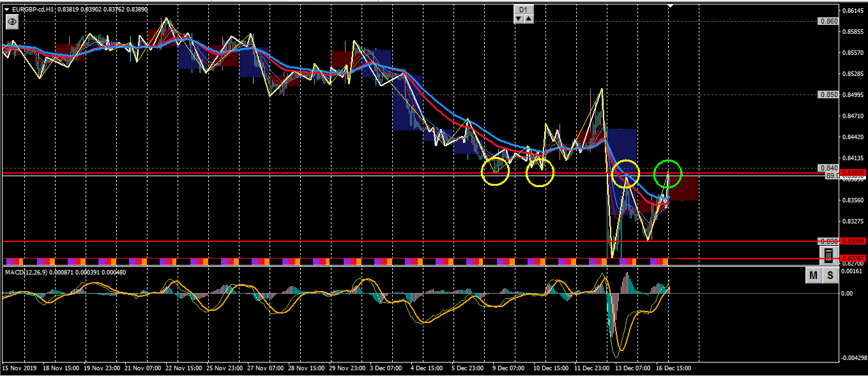
Task: Click the 13 Dec 07:00 time label
Action: coord(633,368)
